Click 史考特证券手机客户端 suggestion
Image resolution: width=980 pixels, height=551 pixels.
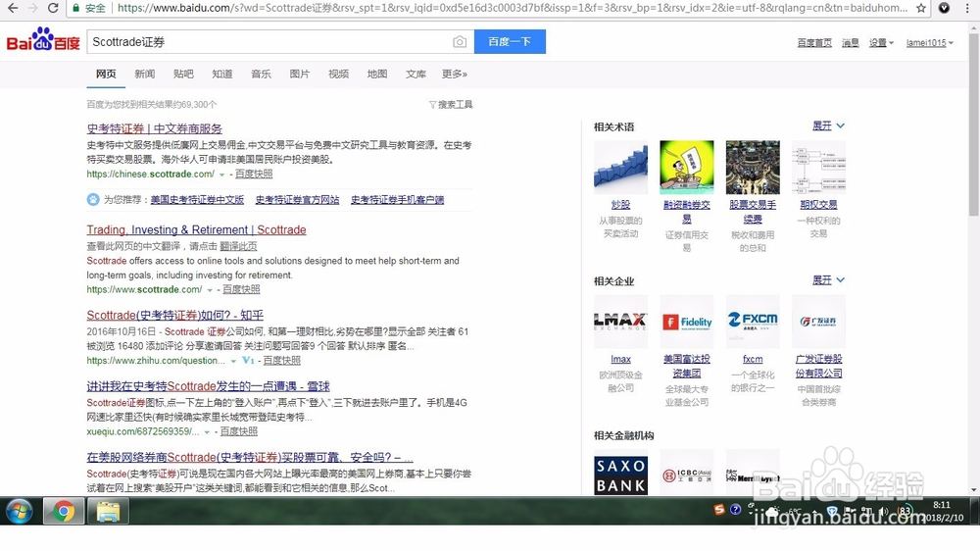[397, 200]
